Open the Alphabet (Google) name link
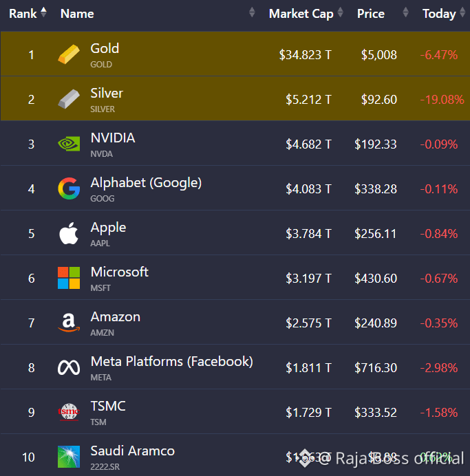Screen dimensions: 470x476 pos(146,182)
